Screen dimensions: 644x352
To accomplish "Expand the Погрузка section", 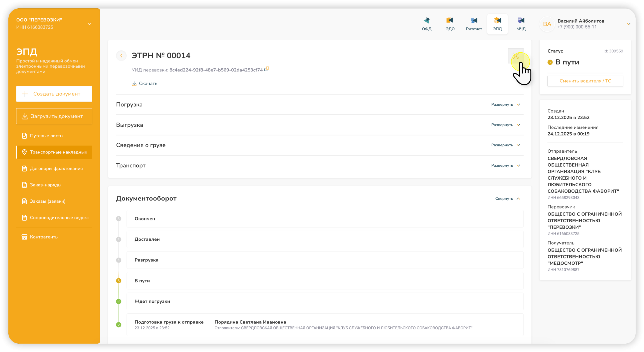I will (505, 105).
